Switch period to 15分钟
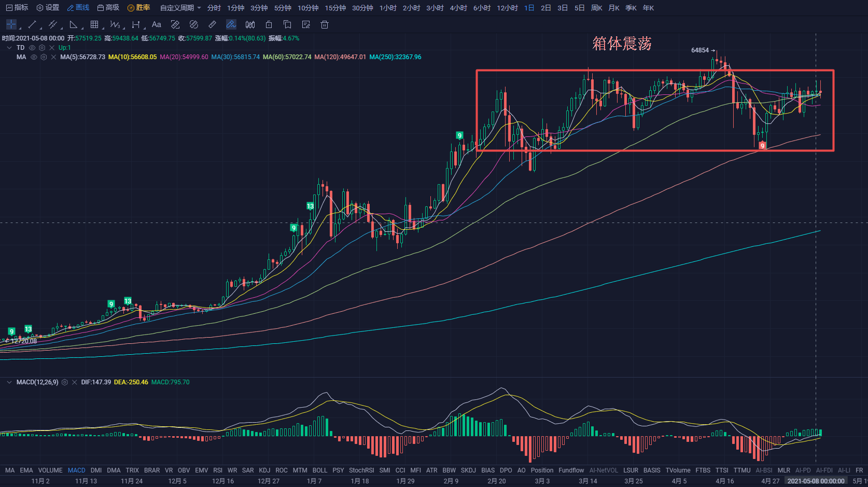The height and width of the screenshot is (487, 868). (x=335, y=8)
